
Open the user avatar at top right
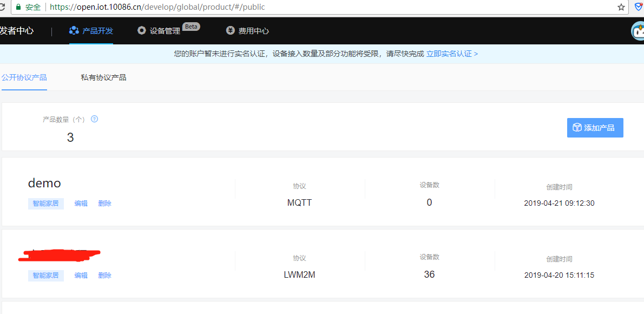pos(638,31)
